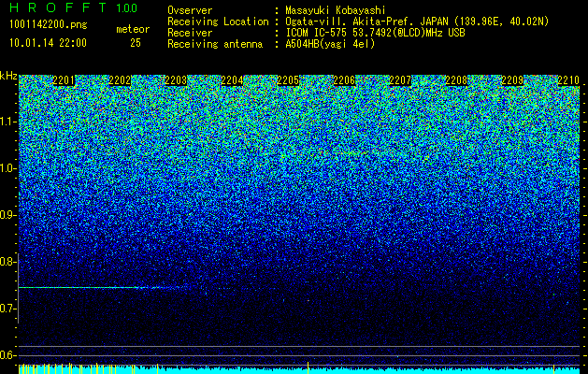This screenshot has width=588, height=374.
Task: Click the 2210 time marker
Action: click(568, 80)
